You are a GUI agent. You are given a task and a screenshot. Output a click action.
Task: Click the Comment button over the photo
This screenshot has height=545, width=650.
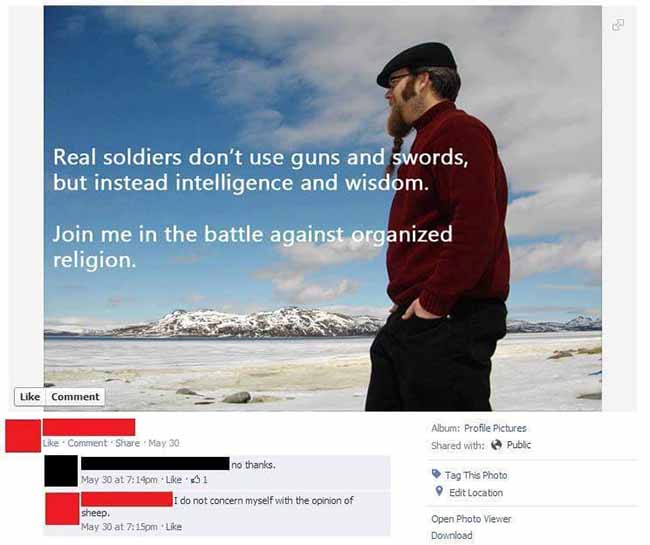75,397
